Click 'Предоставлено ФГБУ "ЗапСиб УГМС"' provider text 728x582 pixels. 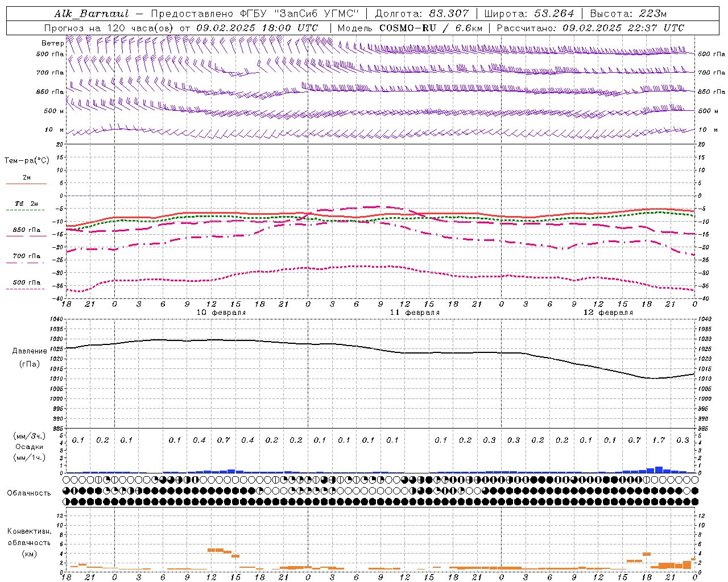pyautogui.click(x=255, y=14)
